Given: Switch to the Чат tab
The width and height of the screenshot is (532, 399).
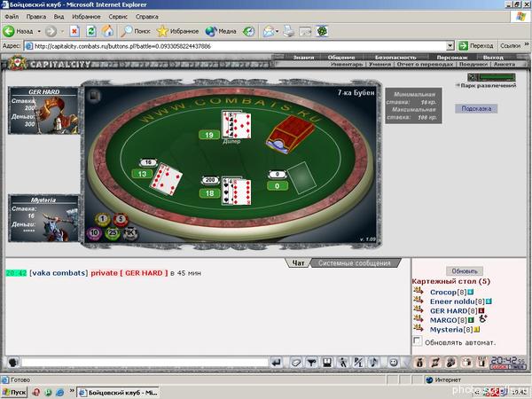Looking at the screenshot, I should (x=298, y=263).
